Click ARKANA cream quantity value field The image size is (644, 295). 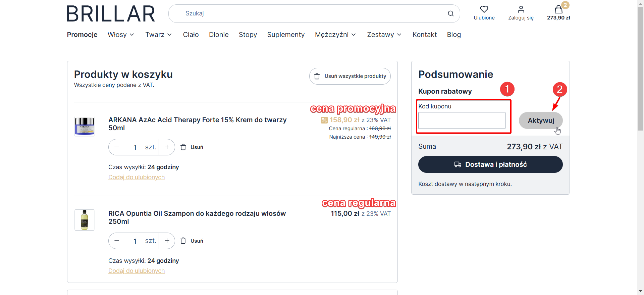(x=135, y=147)
